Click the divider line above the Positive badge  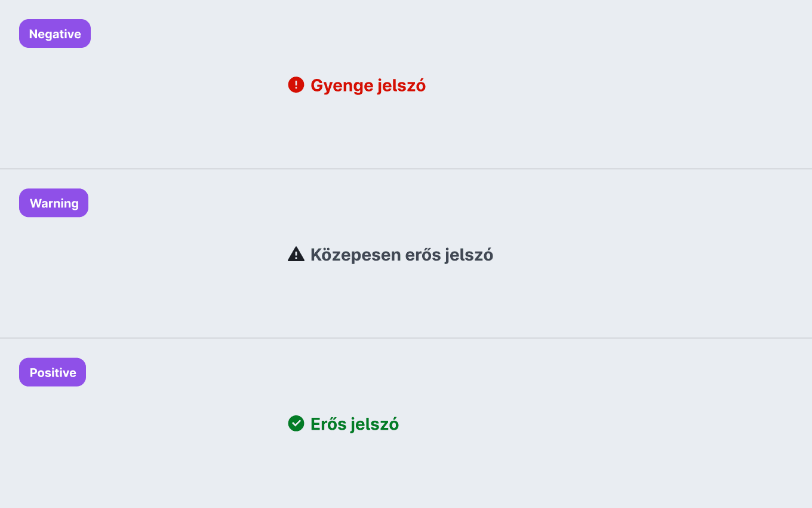tap(406, 338)
